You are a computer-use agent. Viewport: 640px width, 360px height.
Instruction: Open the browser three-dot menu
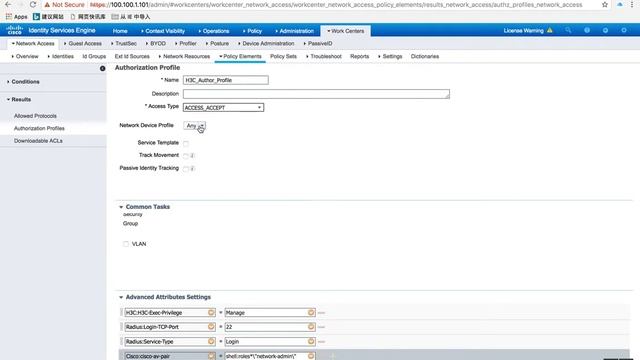[632, 4]
